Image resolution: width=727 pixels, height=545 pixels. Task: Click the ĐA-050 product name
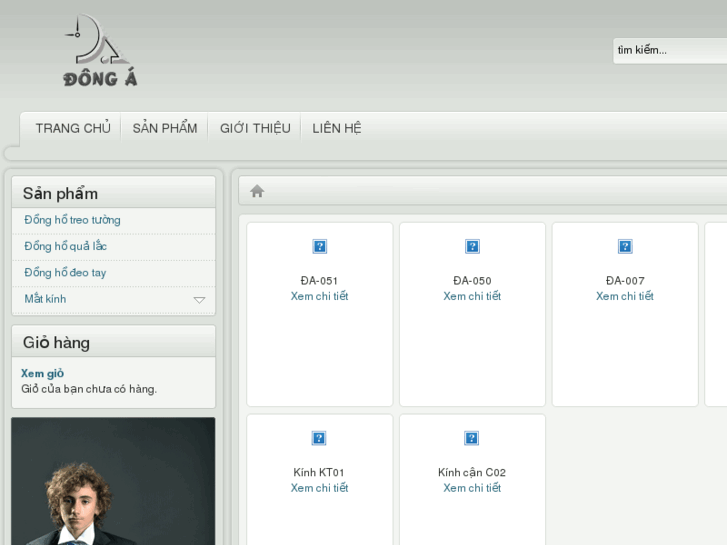(x=472, y=281)
